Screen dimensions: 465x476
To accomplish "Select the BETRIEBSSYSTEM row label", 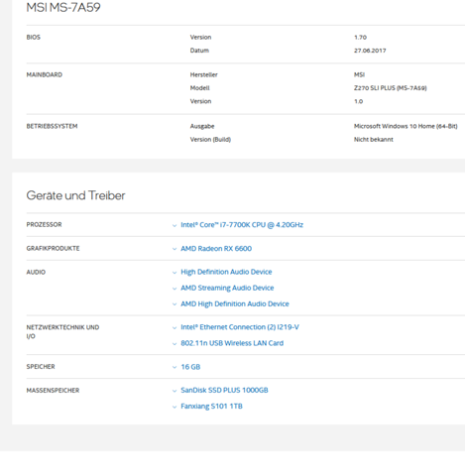I will (52, 126).
